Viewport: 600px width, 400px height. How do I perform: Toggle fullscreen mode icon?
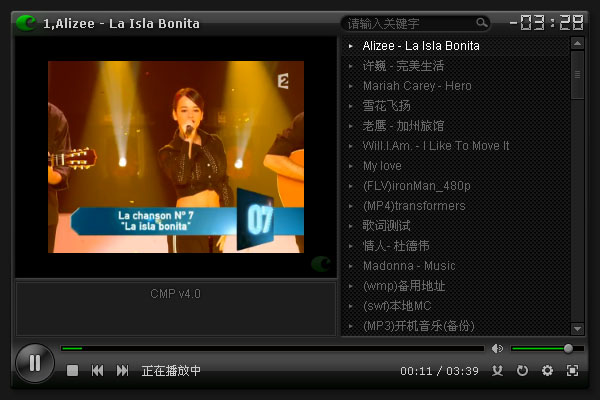pos(572,371)
